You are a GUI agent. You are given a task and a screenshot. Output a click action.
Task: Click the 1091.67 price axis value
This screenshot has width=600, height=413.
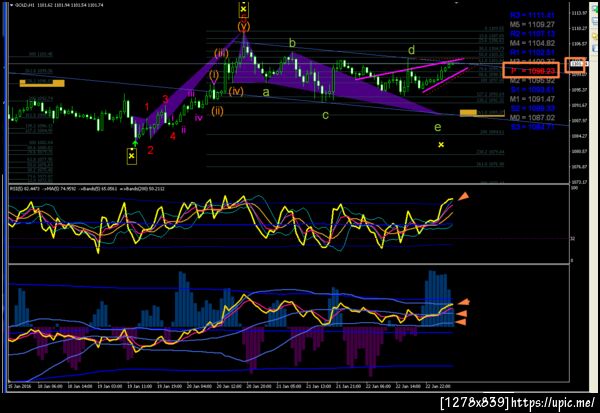coord(579,105)
